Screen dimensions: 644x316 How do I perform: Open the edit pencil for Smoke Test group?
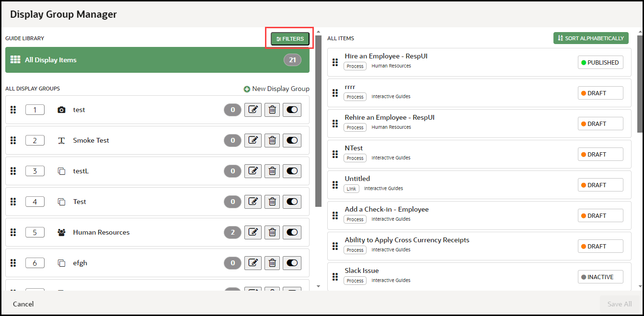pos(253,140)
